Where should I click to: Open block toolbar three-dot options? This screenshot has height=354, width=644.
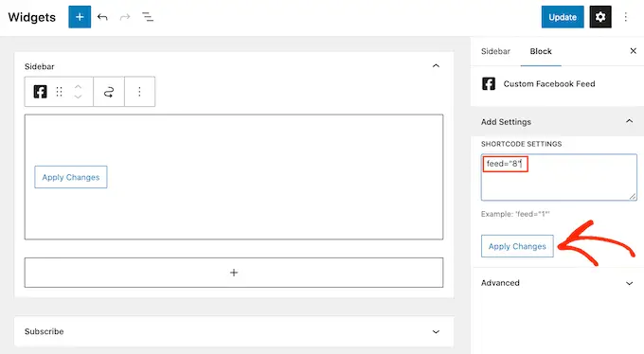pos(139,92)
